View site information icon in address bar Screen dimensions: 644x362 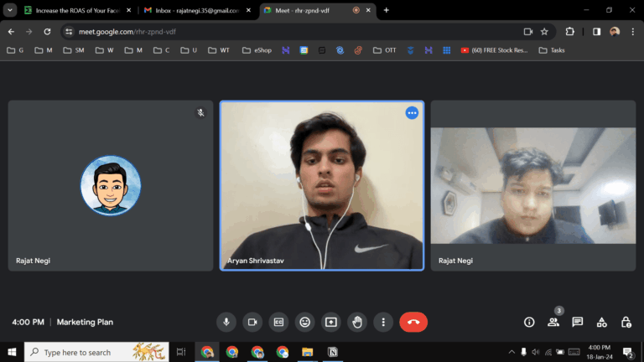[x=69, y=32]
